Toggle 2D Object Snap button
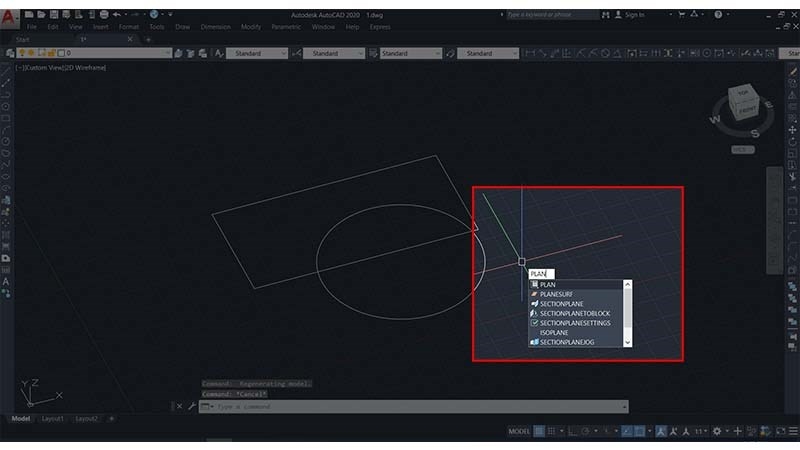 coord(639,432)
